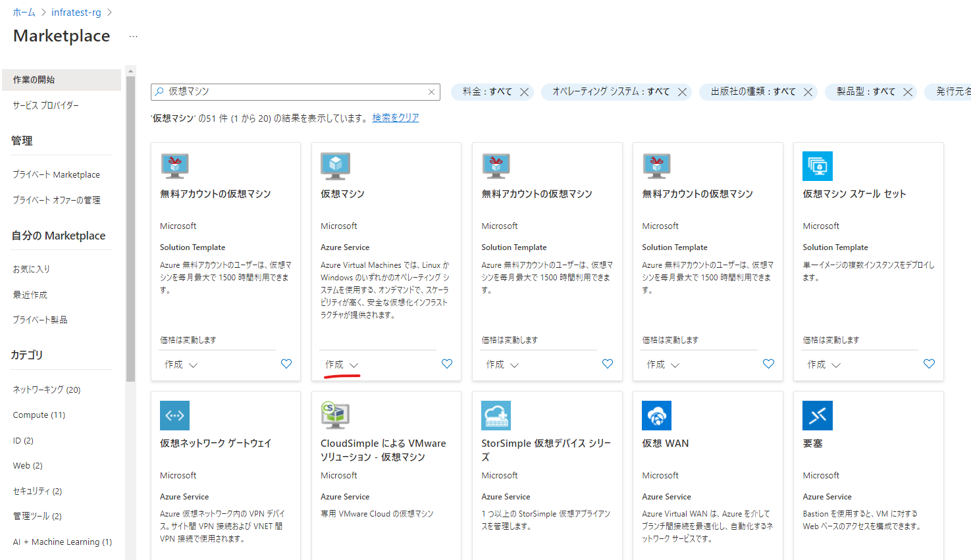971x560 pixels.
Task: Open the 製品型 : すべて filter
Action: pos(866,92)
